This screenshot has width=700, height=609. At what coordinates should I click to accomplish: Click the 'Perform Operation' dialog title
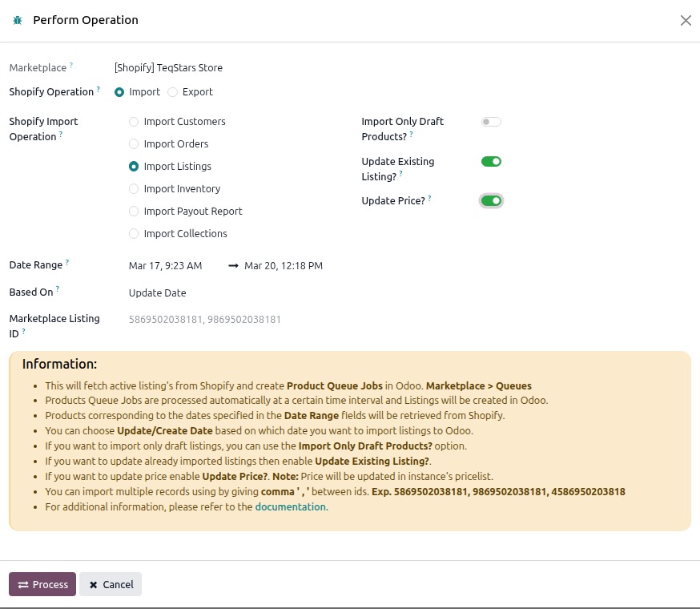point(86,20)
